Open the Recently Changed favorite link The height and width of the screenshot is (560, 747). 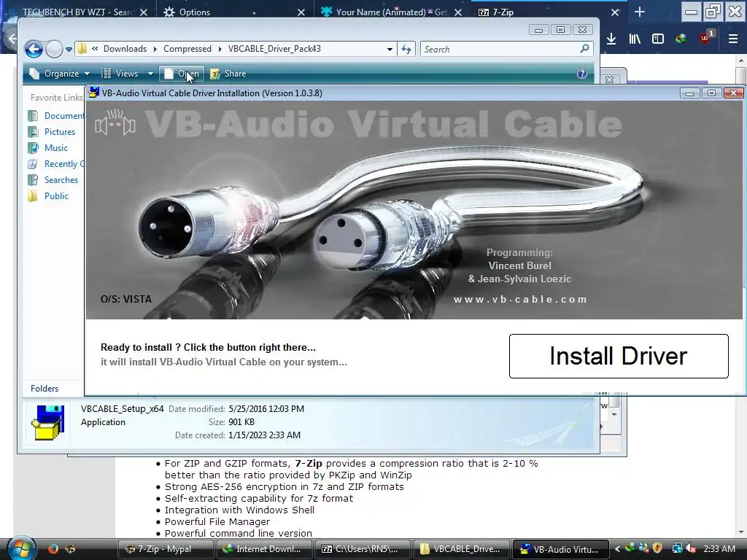tap(56, 164)
